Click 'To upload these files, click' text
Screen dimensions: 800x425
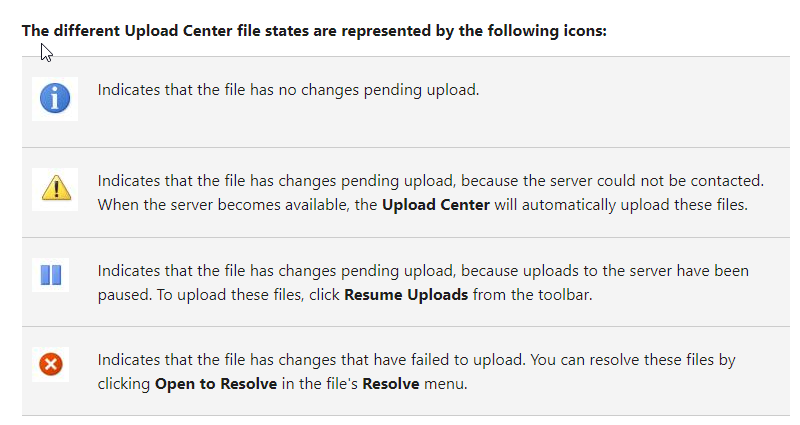click(248, 295)
